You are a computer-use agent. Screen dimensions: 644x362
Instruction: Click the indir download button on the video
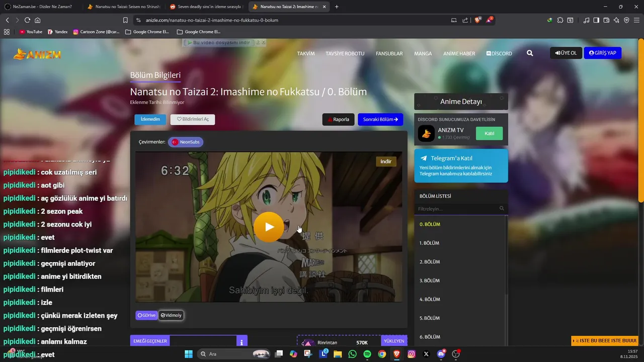(x=386, y=161)
